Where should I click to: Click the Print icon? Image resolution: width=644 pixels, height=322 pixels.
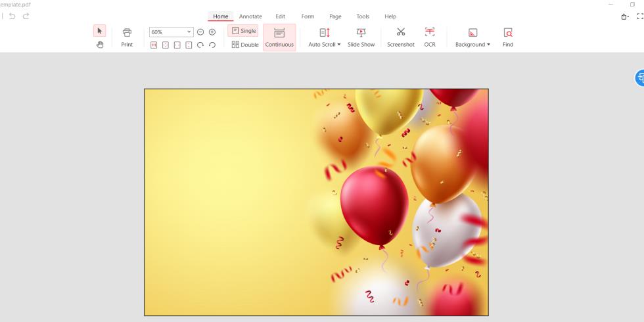tap(127, 37)
